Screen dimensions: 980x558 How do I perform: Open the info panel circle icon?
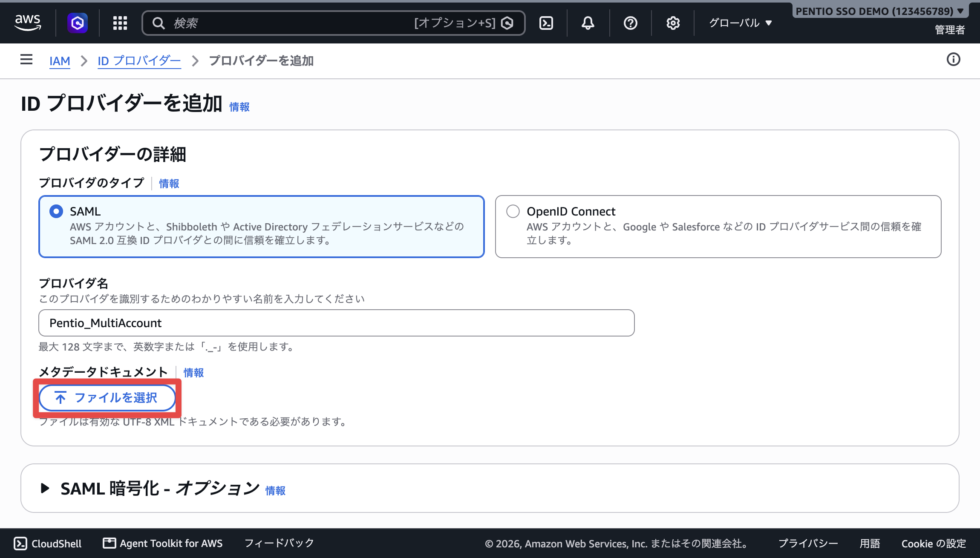click(954, 60)
